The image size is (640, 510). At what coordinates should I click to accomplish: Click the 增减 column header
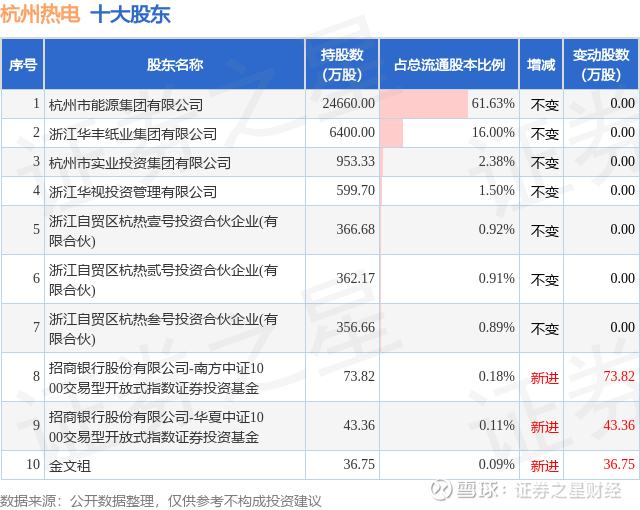pyautogui.click(x=541, y=64)
